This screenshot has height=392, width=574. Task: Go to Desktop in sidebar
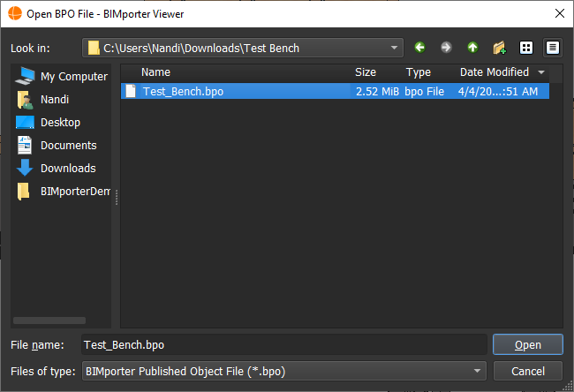coord(48,122)
